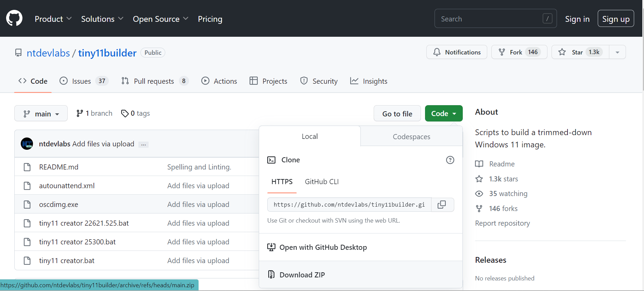This screenshot has width=644, height=291.
Task: Switch to the Pull requests tab
Action: point(155,81)
